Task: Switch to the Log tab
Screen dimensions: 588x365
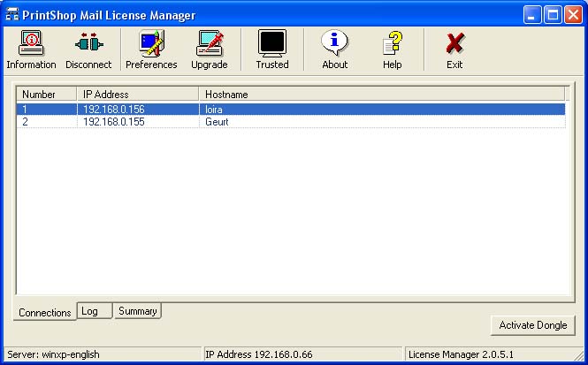Action: tap(95, 311)
